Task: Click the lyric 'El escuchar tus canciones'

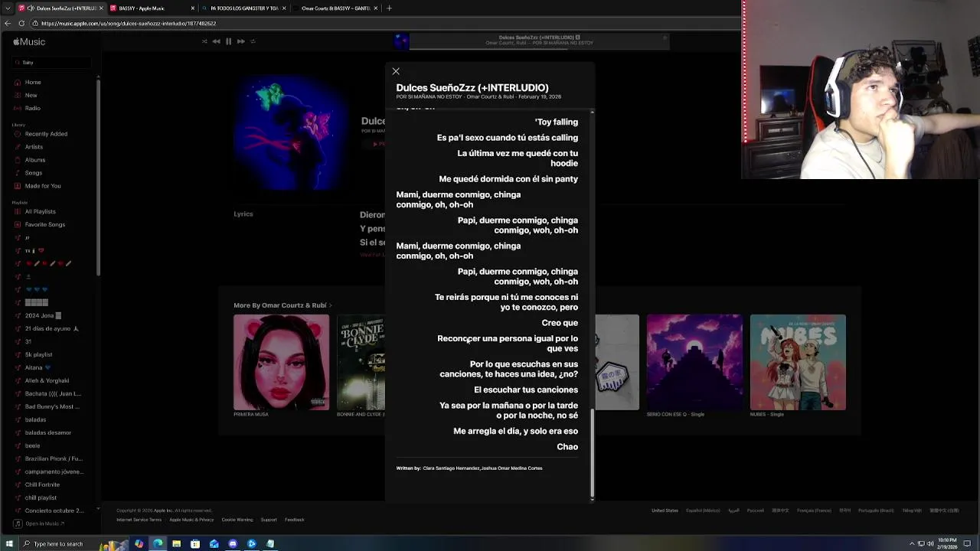Action: pyautogui.click(x=526, y=390)
